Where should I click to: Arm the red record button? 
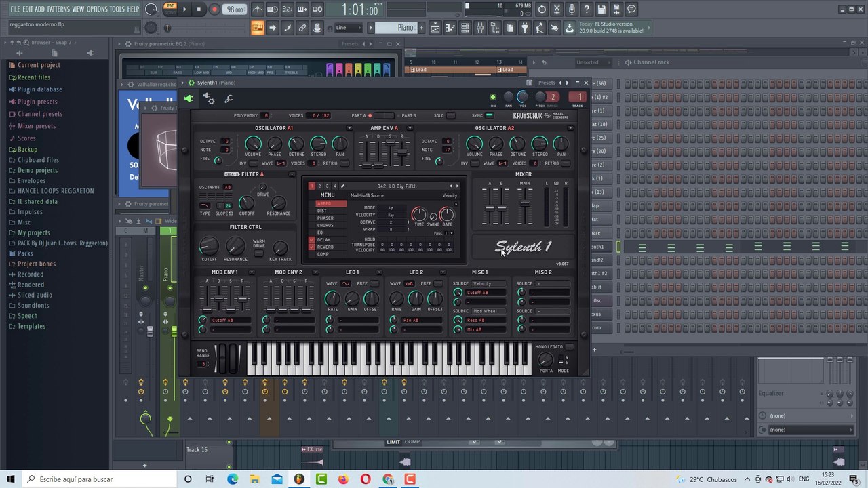point(214,9)
